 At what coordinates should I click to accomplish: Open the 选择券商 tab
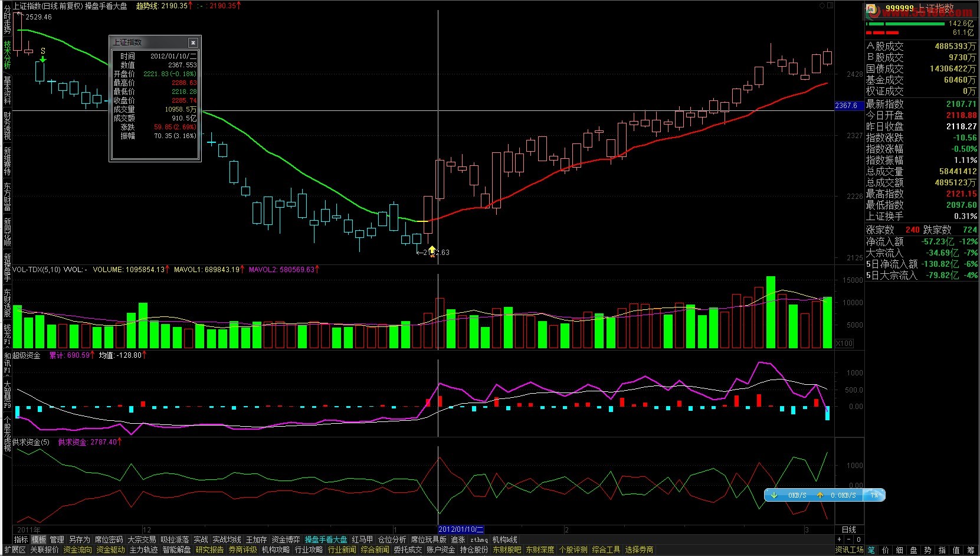point(639,550)
